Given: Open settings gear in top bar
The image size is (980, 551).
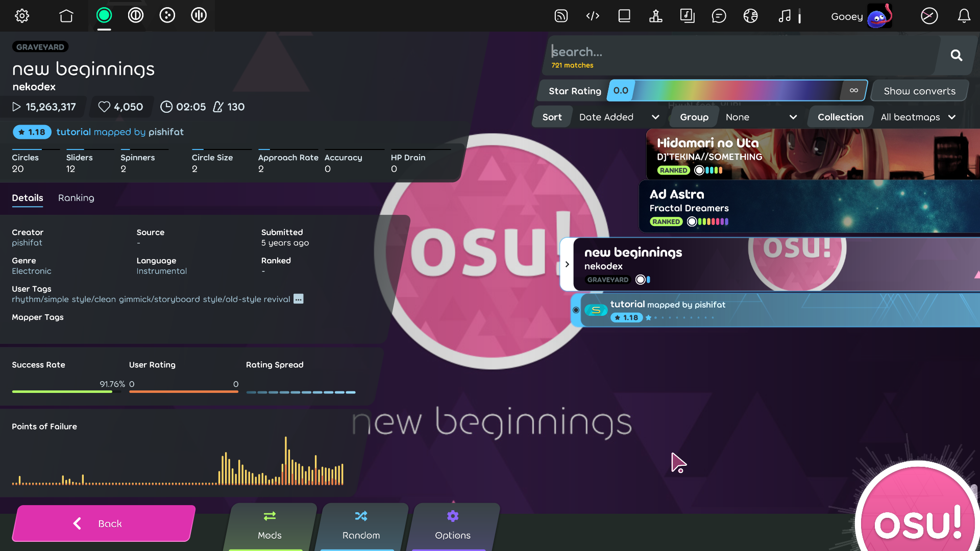Looking at the screenshot, I should click(x=22, y=16).
